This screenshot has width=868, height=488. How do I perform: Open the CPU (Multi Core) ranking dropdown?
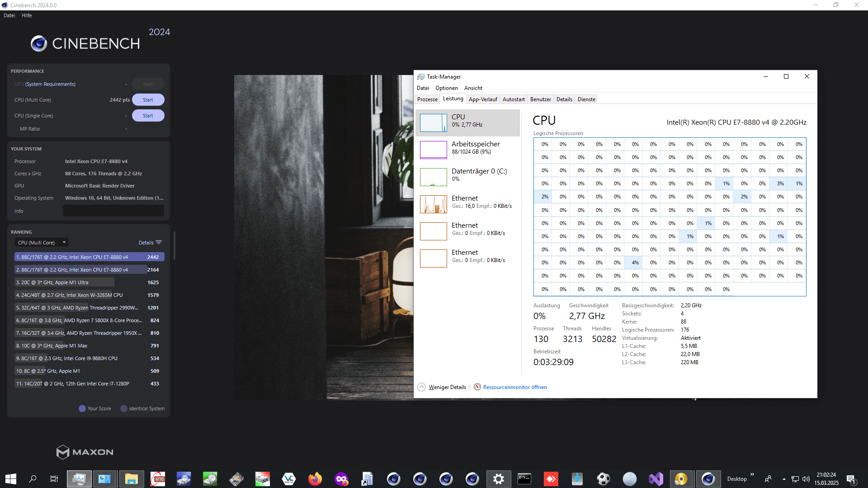pos(42,243)
